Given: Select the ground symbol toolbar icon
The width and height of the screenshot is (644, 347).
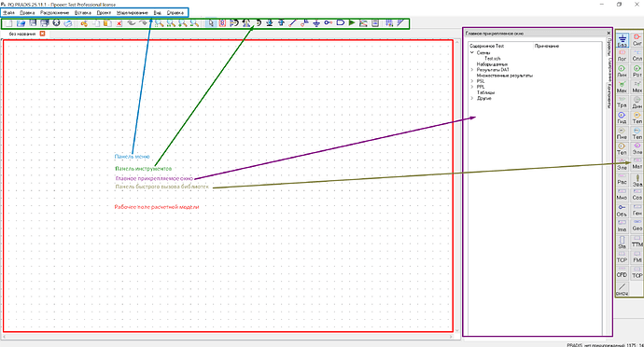Looking at the screenshot, I should tap(316, 23).
